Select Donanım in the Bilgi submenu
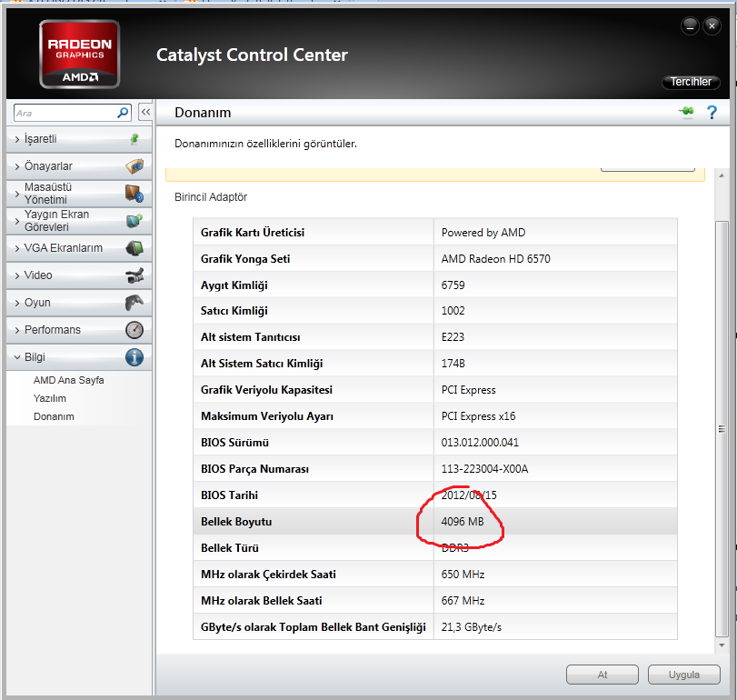 [54, 416]
